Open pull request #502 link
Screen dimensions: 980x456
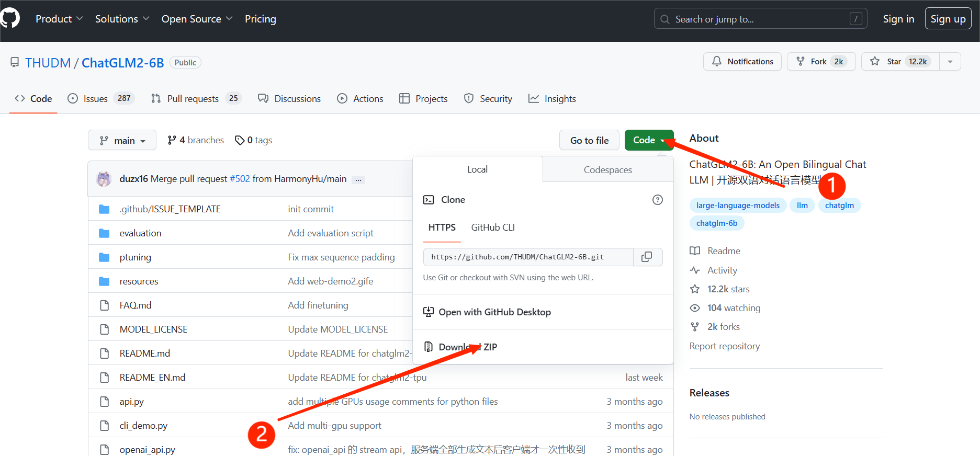pyautogui.click(x=240, y=179)
